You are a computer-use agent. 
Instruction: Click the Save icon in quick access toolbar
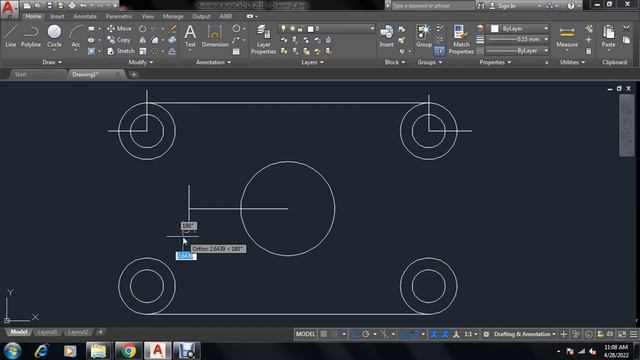(49, 5)
